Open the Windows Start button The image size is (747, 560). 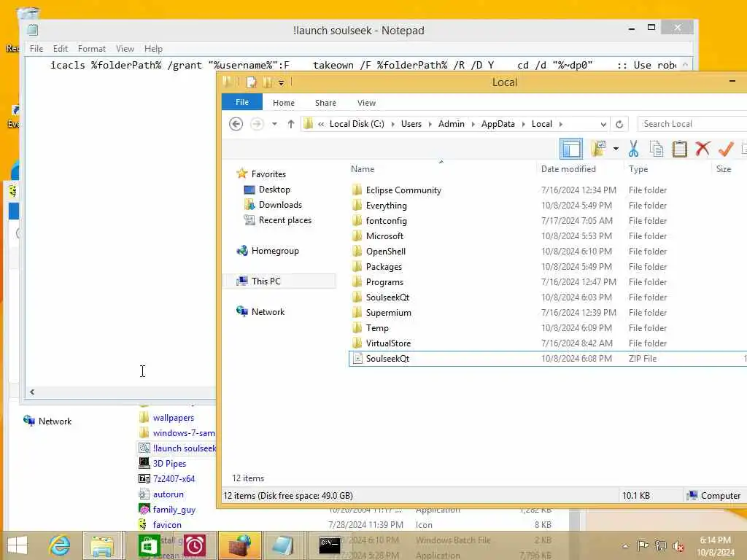(x=18, y=545)
